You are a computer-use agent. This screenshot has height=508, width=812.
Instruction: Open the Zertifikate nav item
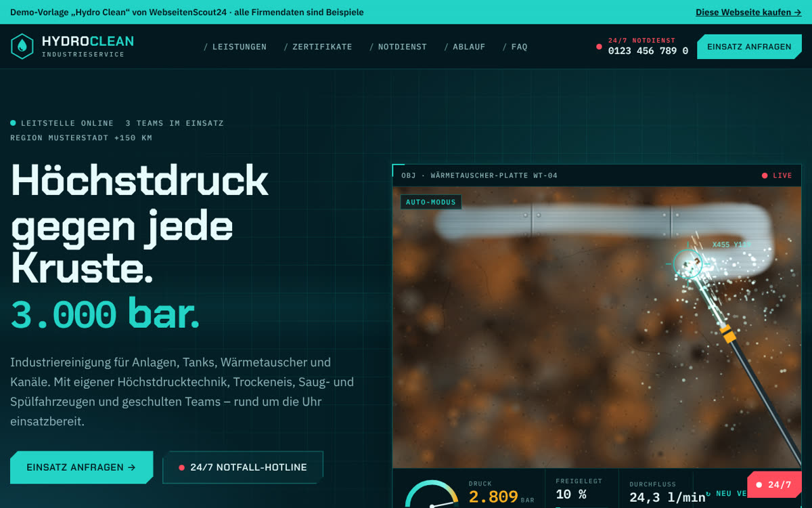(318, 47)
